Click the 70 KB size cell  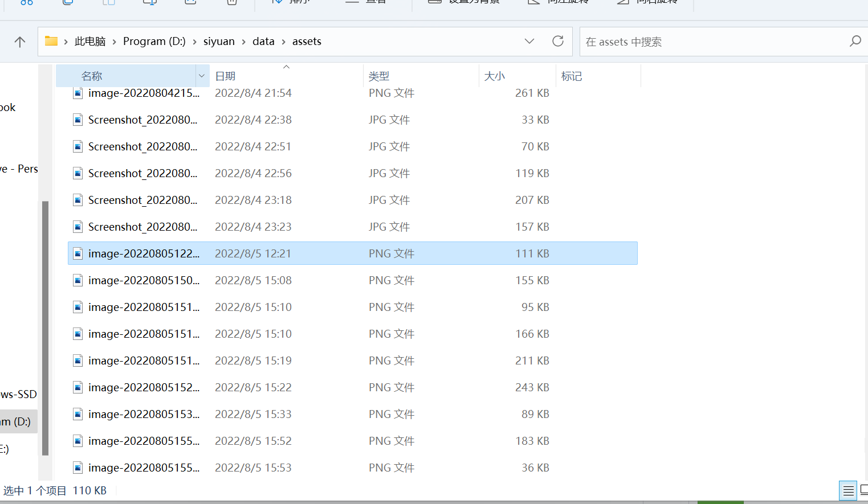pyautogui.click(x=535, y=146)
